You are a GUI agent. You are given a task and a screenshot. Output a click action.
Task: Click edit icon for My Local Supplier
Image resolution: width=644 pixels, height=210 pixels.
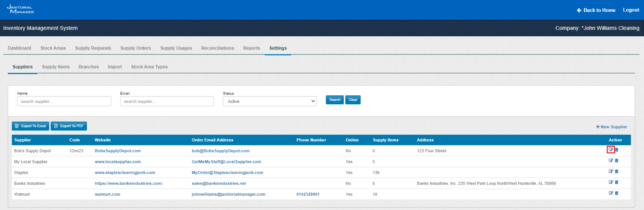(611, 161)
